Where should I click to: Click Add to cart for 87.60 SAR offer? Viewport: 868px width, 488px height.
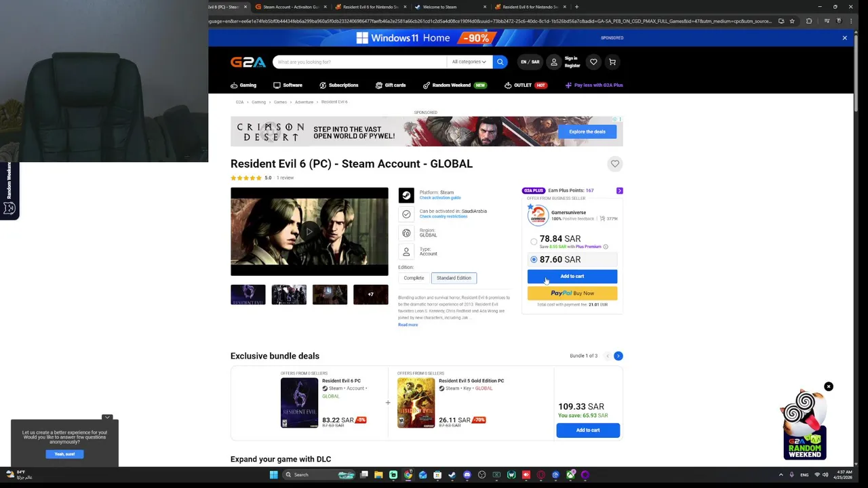point(572,277)
